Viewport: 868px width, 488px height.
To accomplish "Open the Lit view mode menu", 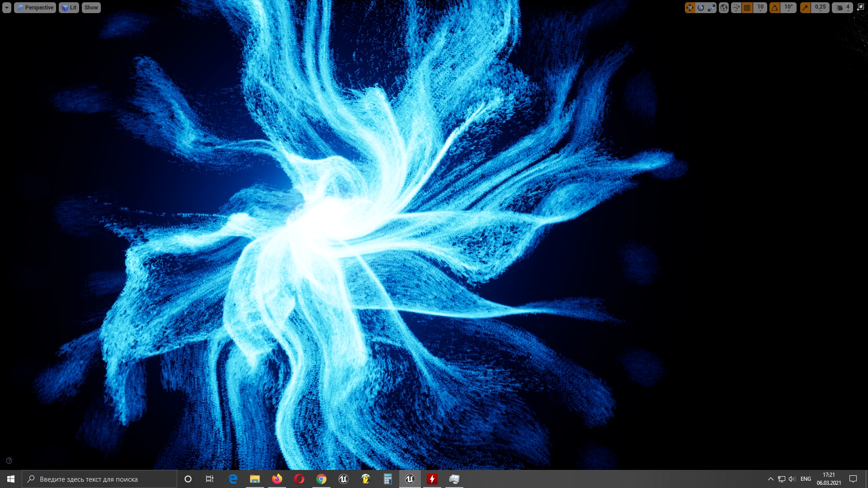I will (69, 8).
